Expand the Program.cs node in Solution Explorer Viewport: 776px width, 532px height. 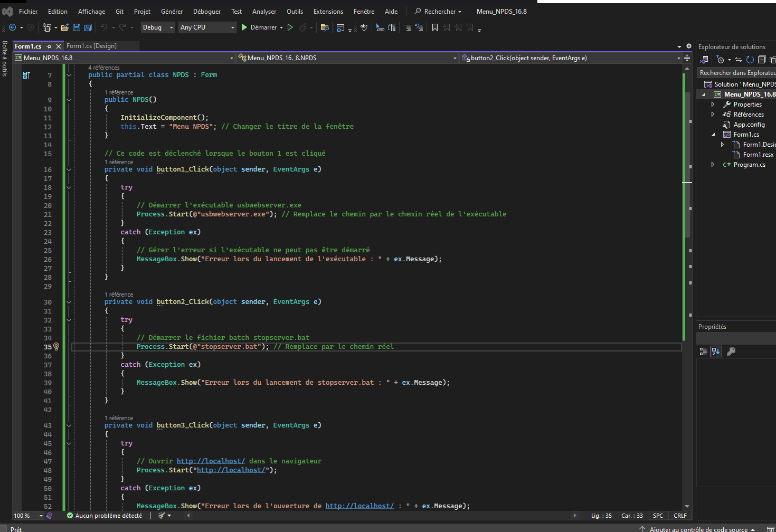pos(713,165)
